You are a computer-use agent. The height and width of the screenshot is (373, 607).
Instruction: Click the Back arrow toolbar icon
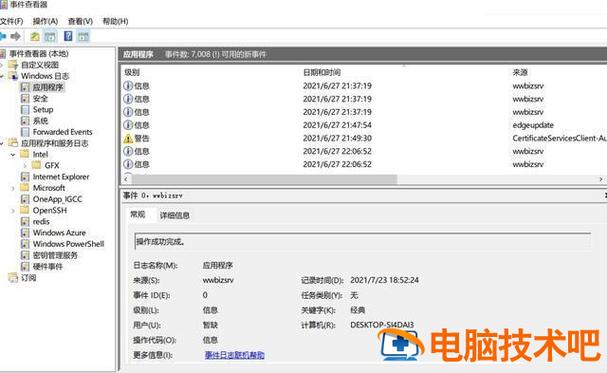click(3, 36)
